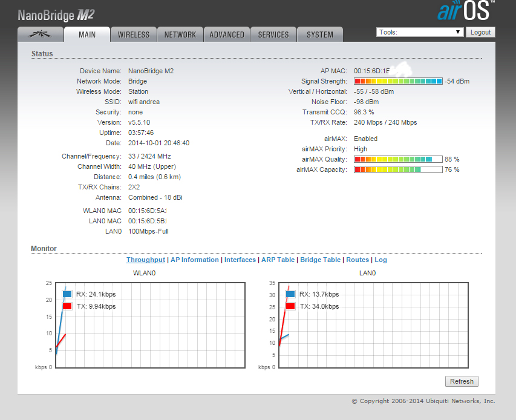Click the Network Mode value 'Bridge'

coord(137,81)
